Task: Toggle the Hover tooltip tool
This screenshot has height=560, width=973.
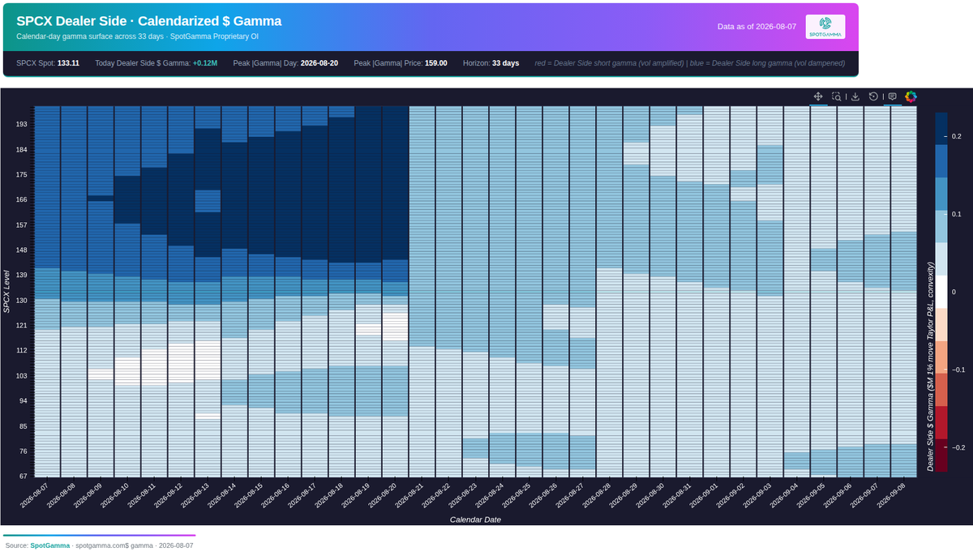Action: click(892, 96)
